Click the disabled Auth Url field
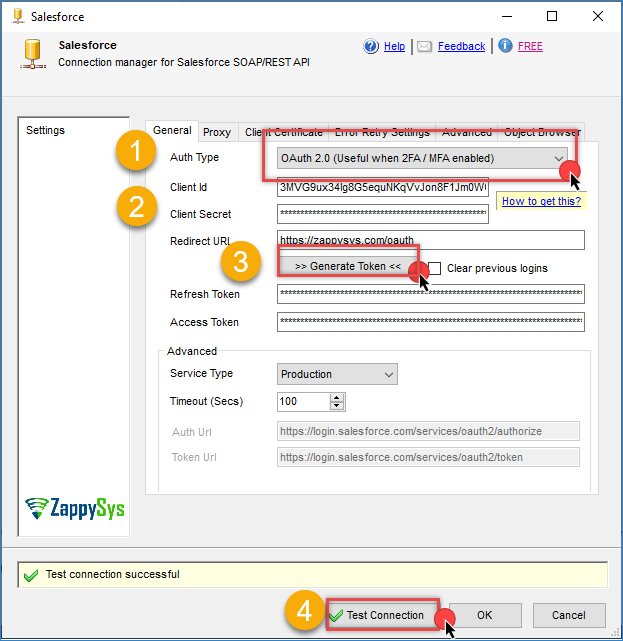This screenshot has height=641, width=623. pos(428,431)
